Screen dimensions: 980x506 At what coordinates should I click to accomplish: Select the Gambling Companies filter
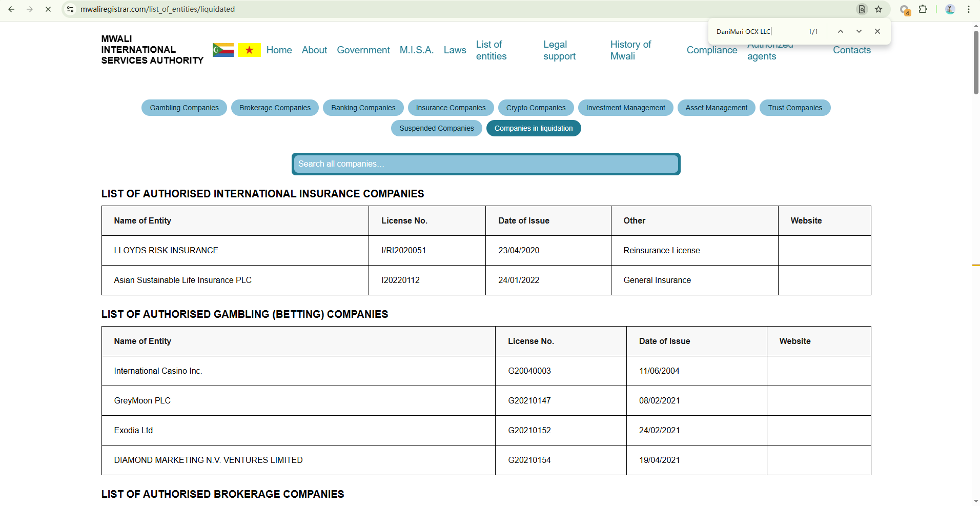pos(184,108)
